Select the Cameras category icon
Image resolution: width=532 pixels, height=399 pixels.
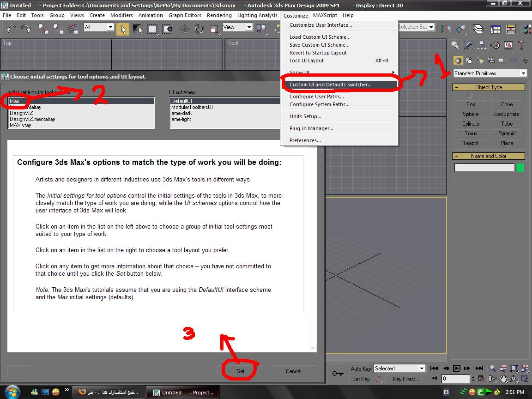coord(491,60)
